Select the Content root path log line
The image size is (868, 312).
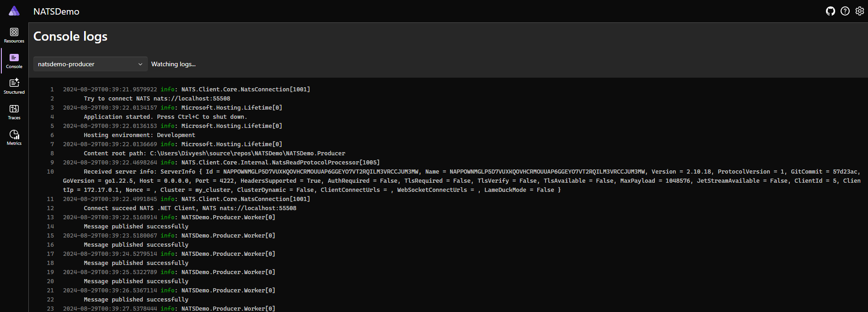(x=214, y=153)
